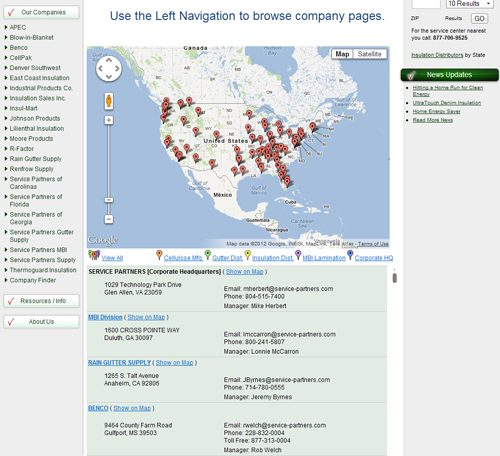Expand the APEC arrow in left navigation
Viewport: 500px width, 456px height.
click(x=6, y=27)
